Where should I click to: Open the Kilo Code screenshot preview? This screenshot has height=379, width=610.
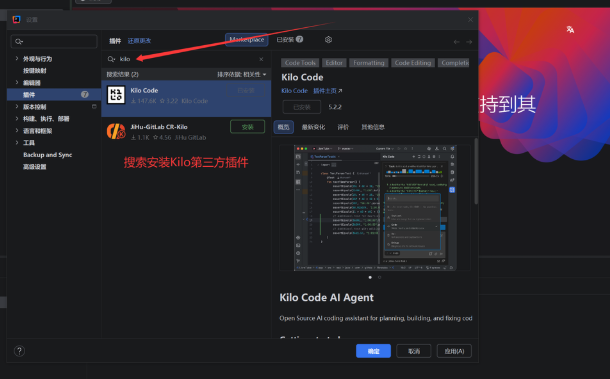pyautogui.click(x=375, y=207)
